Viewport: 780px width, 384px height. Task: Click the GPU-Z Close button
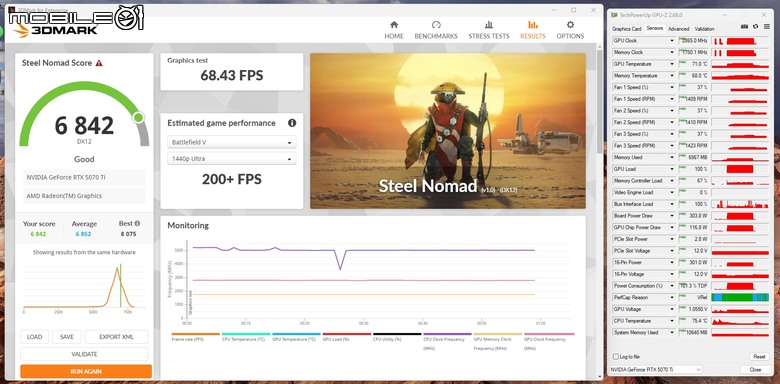tap(755, 370)
